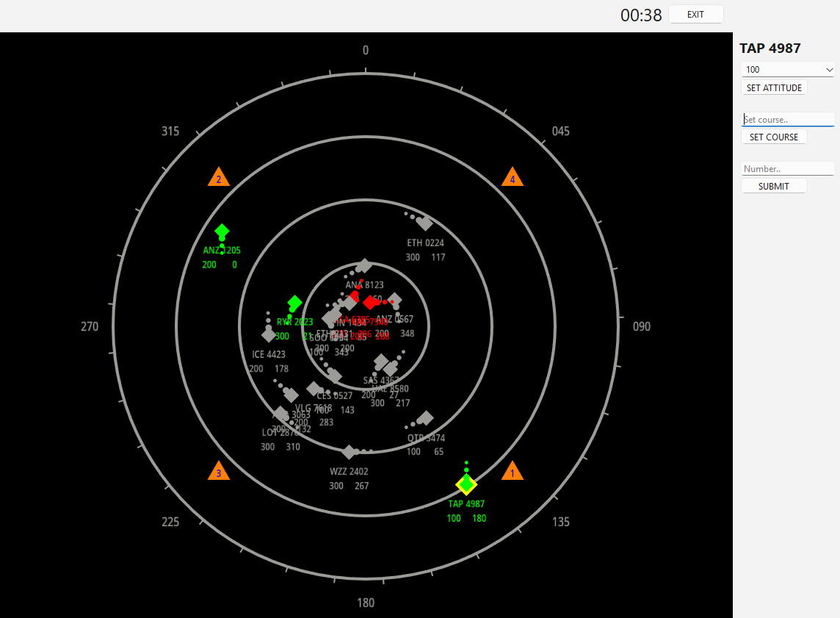Click the red conflict aircraft near center
Screen dimensions: 840x618
[370, 302]
